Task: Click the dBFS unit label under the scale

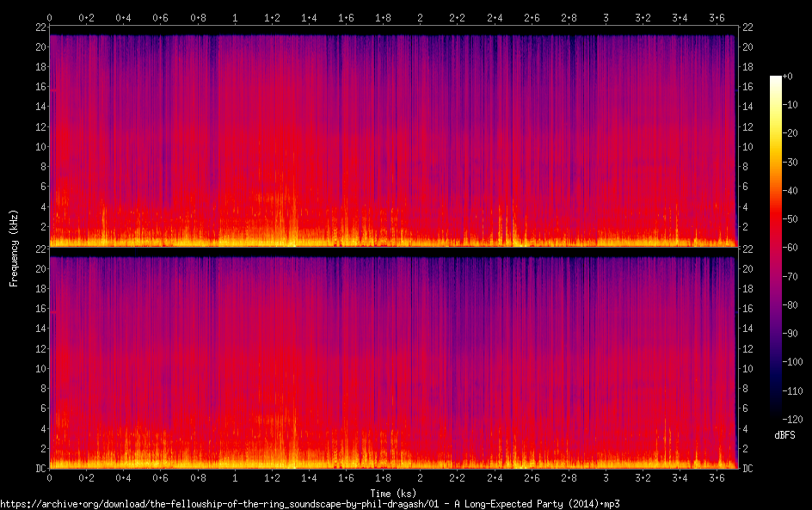Action: [784, 435]
